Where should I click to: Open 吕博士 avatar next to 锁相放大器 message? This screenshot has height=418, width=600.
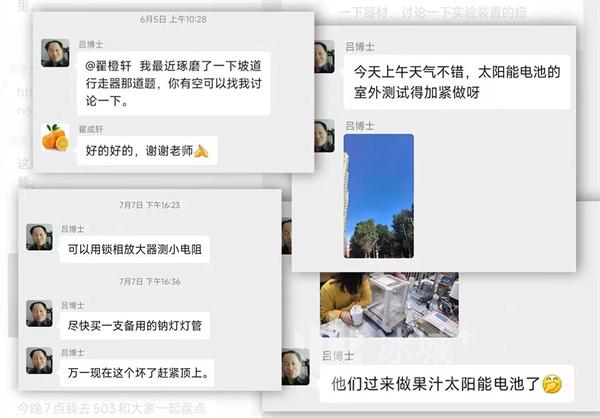(x=39, y=237)
